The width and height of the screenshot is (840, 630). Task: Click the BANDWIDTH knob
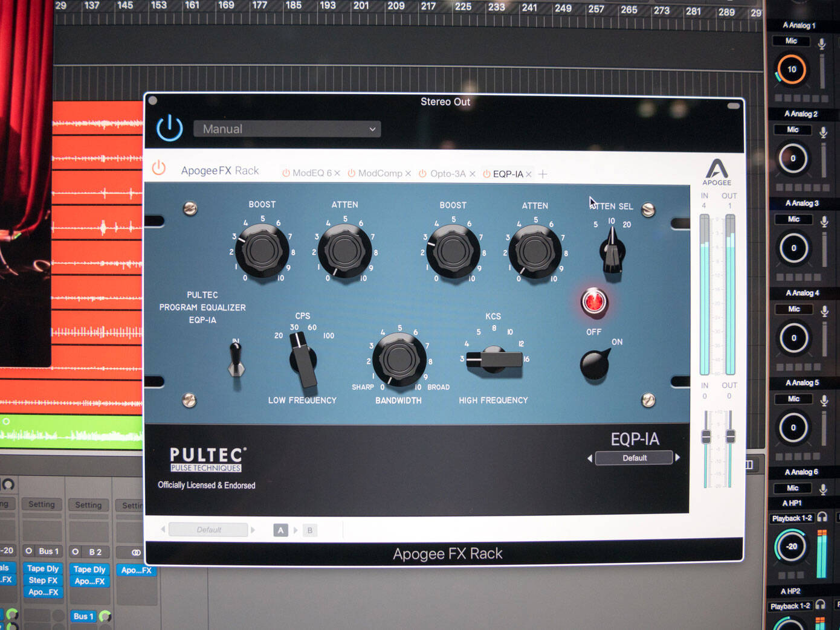(399, 359)
